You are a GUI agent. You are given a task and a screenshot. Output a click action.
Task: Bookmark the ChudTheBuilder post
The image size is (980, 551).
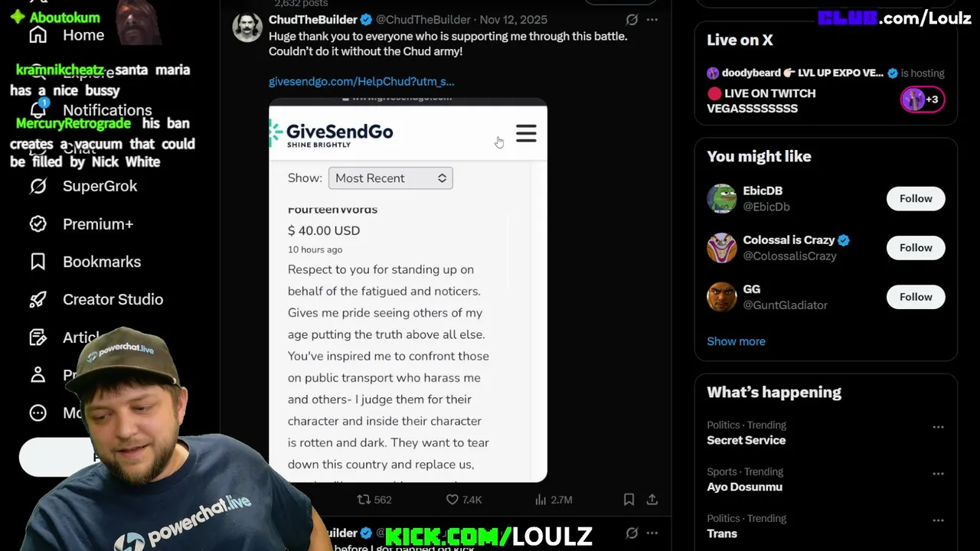(x=629, y=500)
